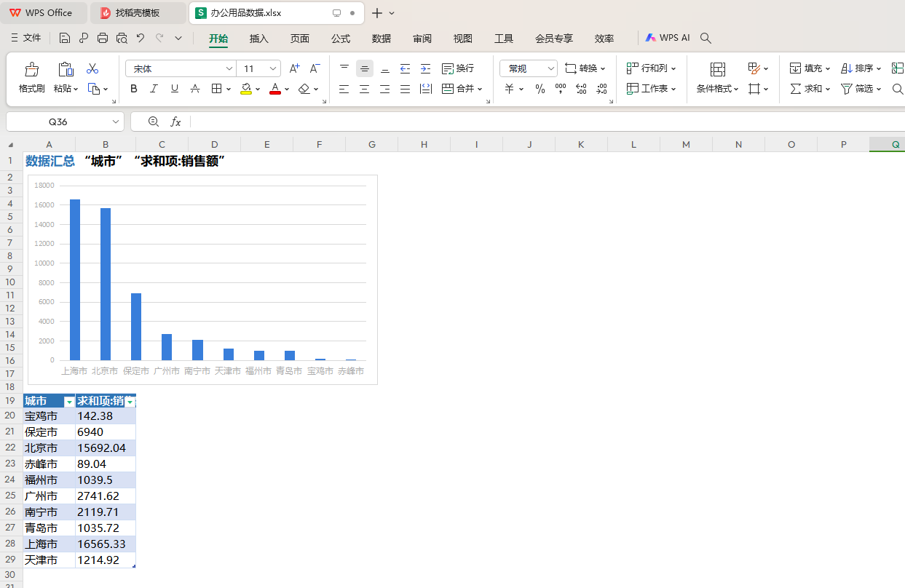Click the Thousands separator style icon
This screenshot has width=905, height=588.
point(561,89)
